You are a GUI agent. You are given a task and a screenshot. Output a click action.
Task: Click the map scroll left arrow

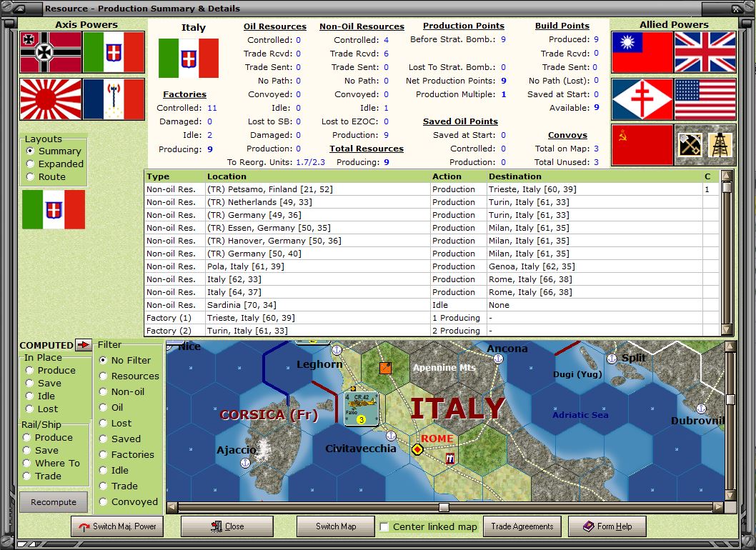pos(171,507)
